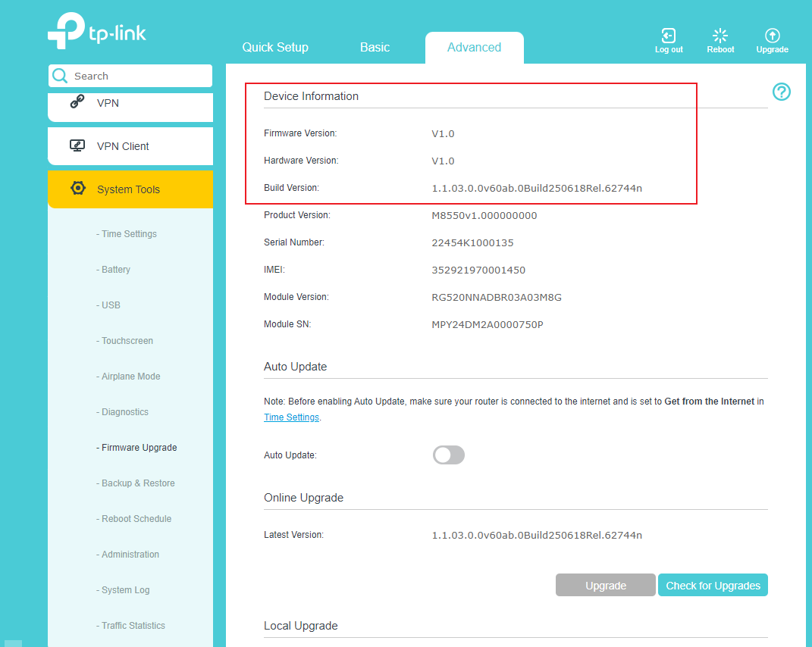Click the Upgrade arrow icon in header
812x647 pixels.
click(x=772, y=36)
